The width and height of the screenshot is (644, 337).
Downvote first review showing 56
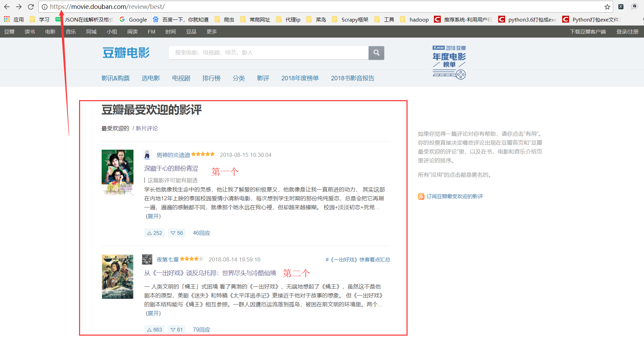coord(177,233)
